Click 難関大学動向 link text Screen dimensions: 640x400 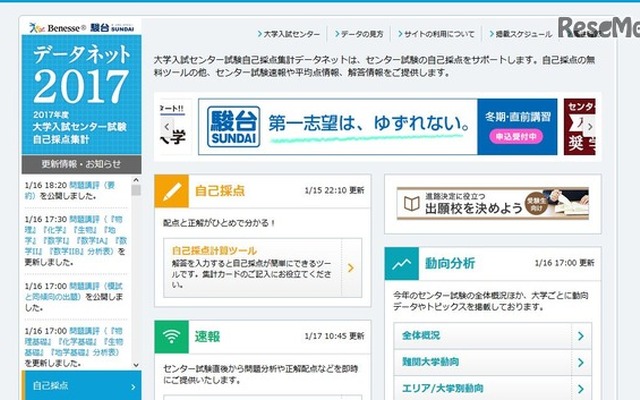[431, 362]
